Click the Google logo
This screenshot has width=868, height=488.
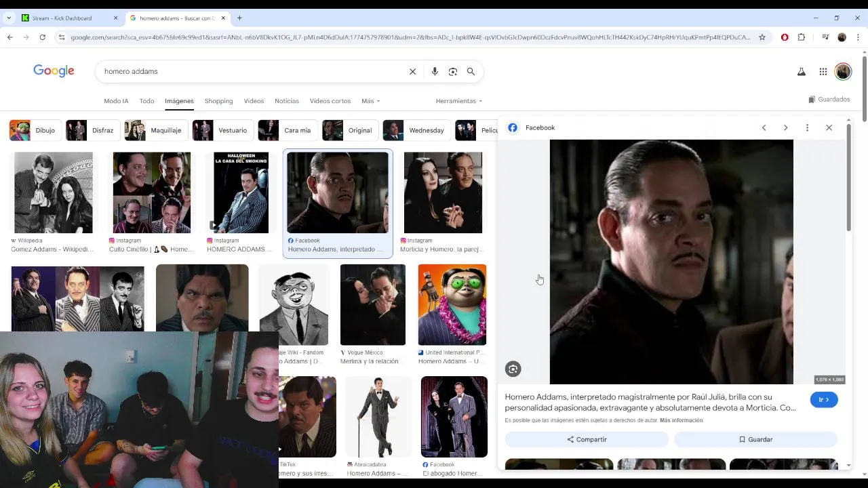(54, 70)
